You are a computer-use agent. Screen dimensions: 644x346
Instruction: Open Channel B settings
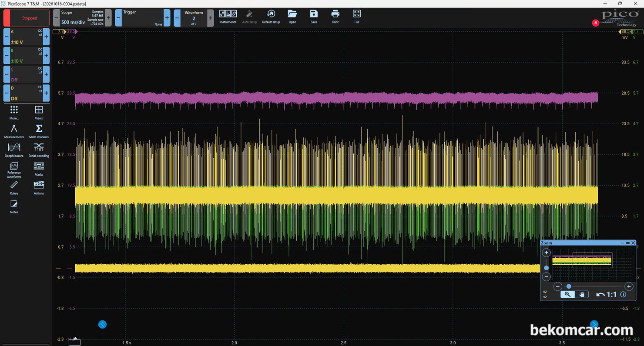click(27, 56)
